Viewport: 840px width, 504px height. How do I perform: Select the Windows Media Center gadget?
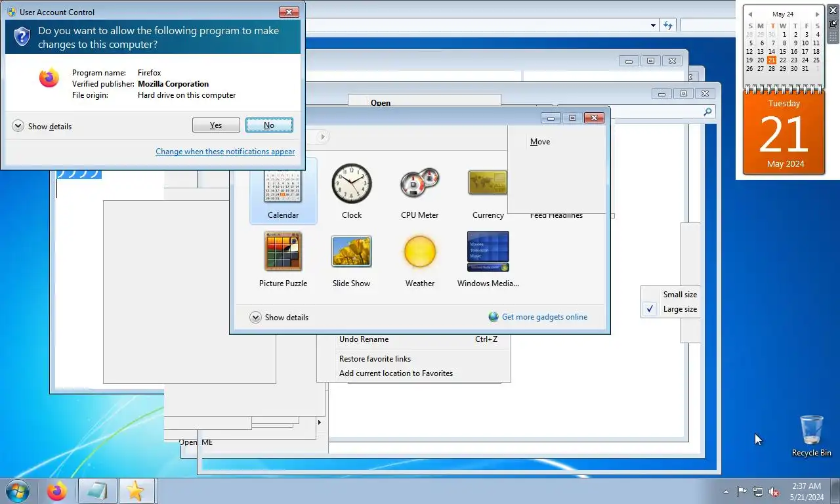(x=488, y=259)
